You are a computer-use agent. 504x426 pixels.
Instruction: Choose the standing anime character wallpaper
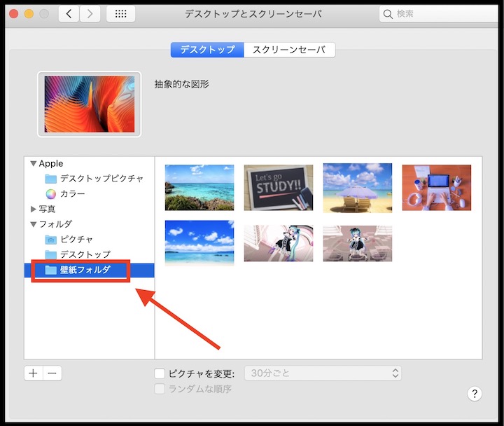[x=358, y=243]
